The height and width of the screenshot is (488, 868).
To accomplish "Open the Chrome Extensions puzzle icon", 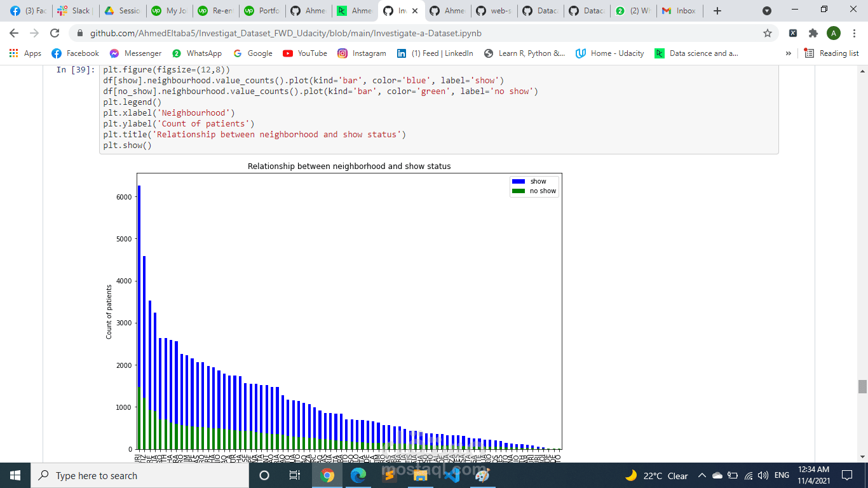I will (813, 33).
